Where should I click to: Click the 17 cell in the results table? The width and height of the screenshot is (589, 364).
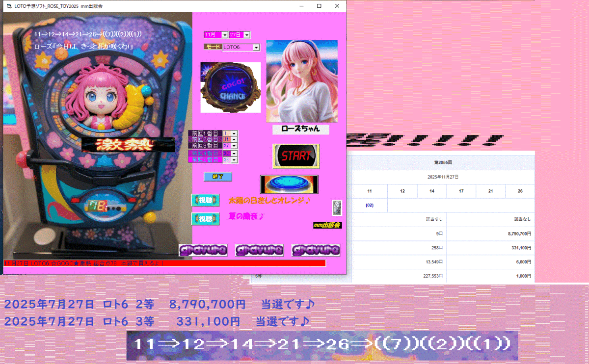point(461,191)
